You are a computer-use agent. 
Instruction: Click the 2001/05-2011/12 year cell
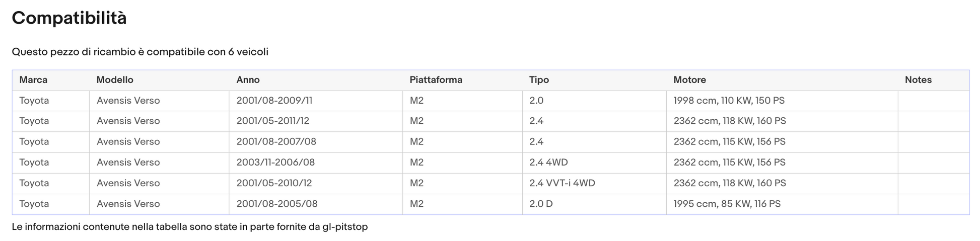[316, 121]
